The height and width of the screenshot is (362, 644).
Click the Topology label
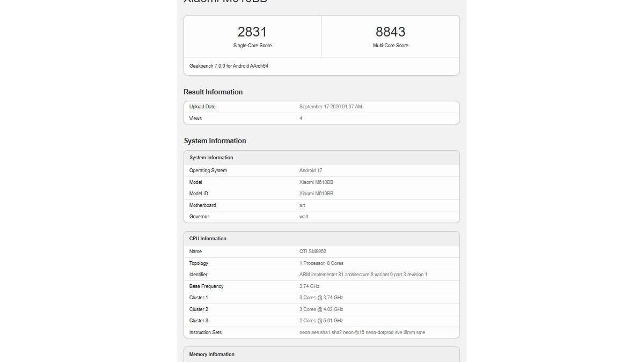tap(199, 263)
